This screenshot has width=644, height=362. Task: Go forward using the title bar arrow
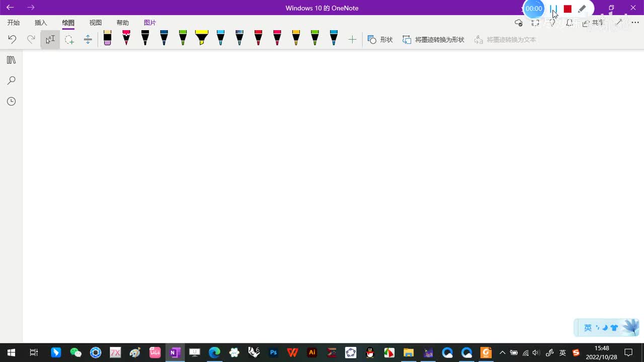[31, 8]
